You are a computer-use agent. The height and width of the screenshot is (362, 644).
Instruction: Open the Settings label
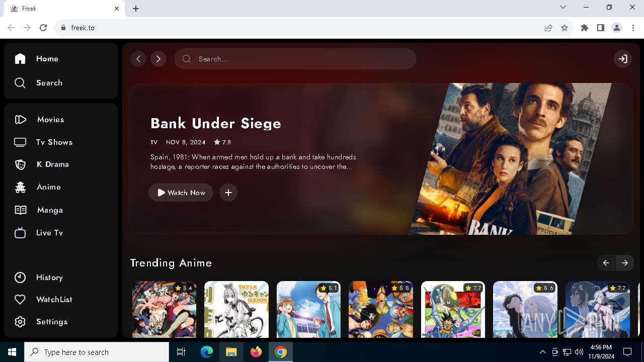click(x=52, y=322)
